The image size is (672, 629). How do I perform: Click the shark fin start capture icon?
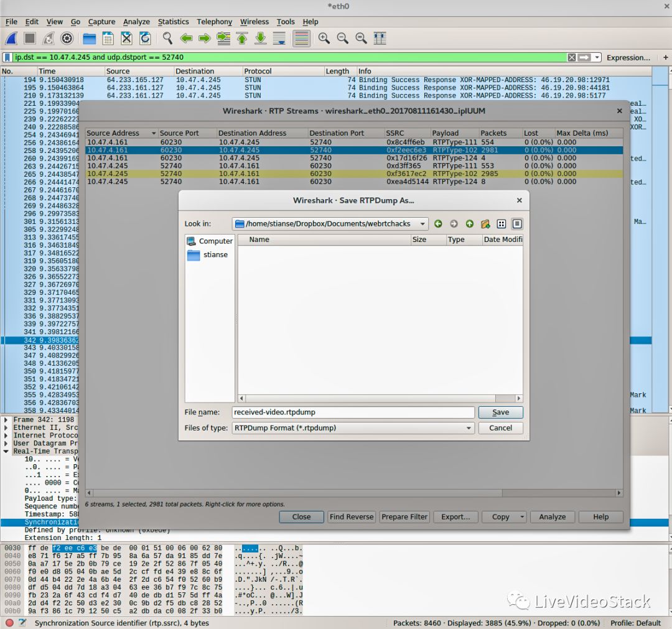pyautogui.click(x=12, y=39)
